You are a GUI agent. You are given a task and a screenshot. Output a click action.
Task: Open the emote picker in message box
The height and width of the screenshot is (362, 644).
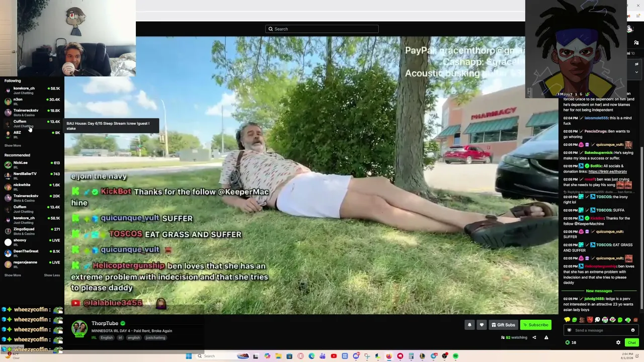633,330
